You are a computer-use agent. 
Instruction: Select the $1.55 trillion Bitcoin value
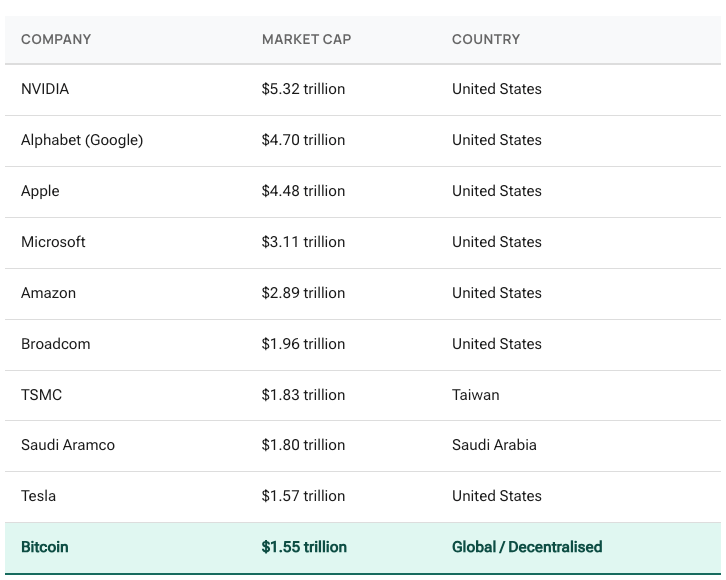pos(304,547)
